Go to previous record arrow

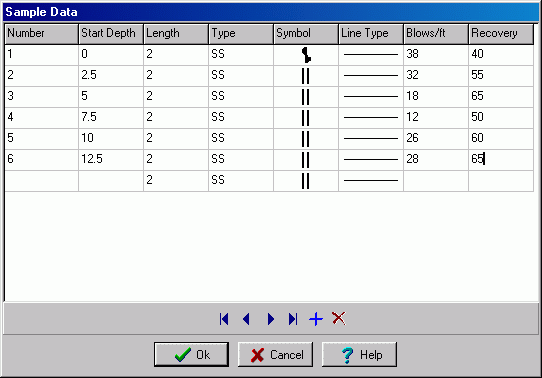pyautogui.click(x=246, y=319)
